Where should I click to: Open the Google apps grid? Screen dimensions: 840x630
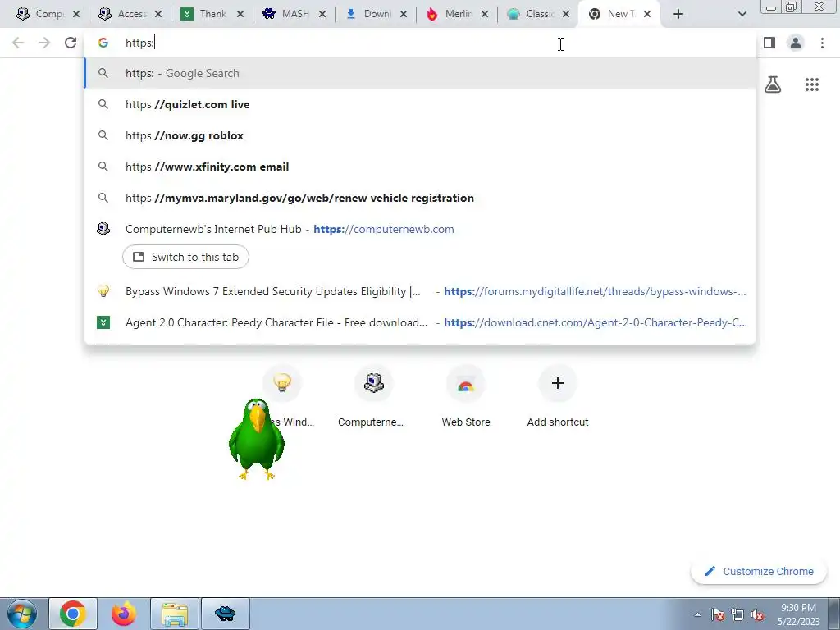click(812, 84)
